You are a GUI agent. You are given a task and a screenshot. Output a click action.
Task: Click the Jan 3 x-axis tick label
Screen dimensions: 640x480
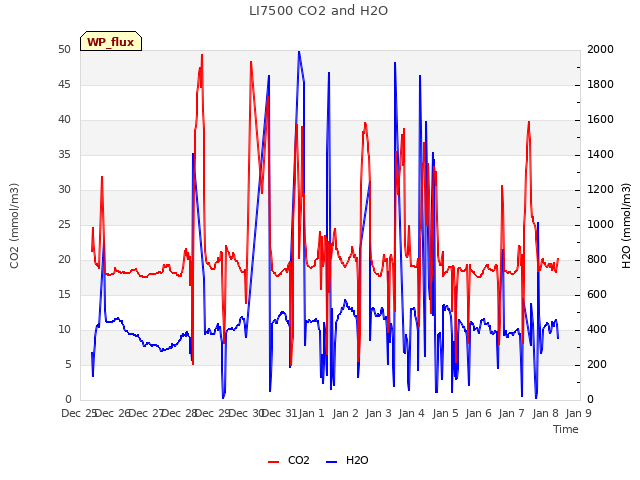378,413
